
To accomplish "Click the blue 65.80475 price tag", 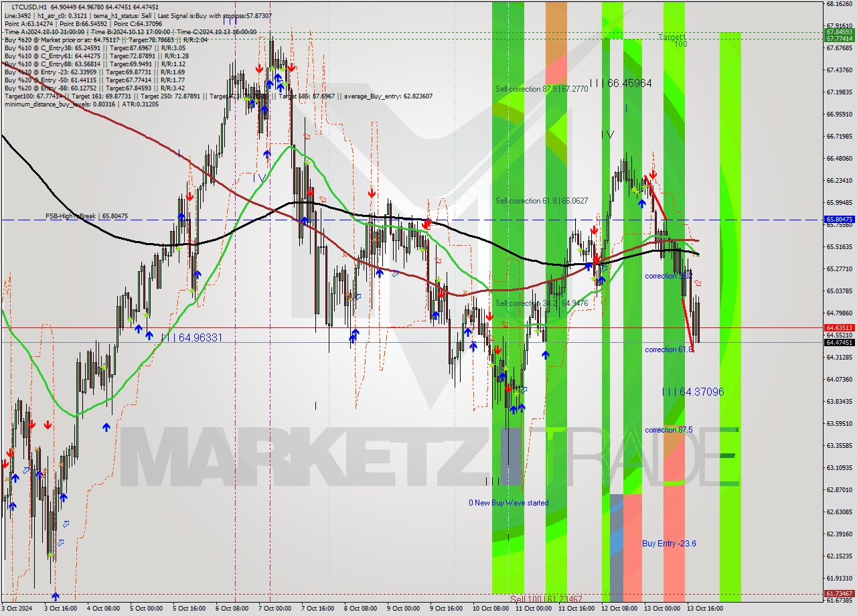I will (840, 220).
